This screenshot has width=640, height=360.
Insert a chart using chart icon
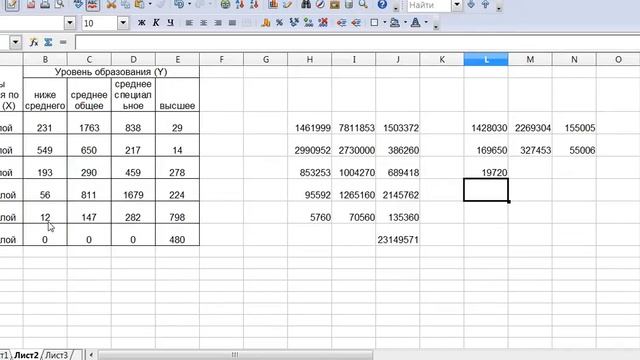[273, 4]
